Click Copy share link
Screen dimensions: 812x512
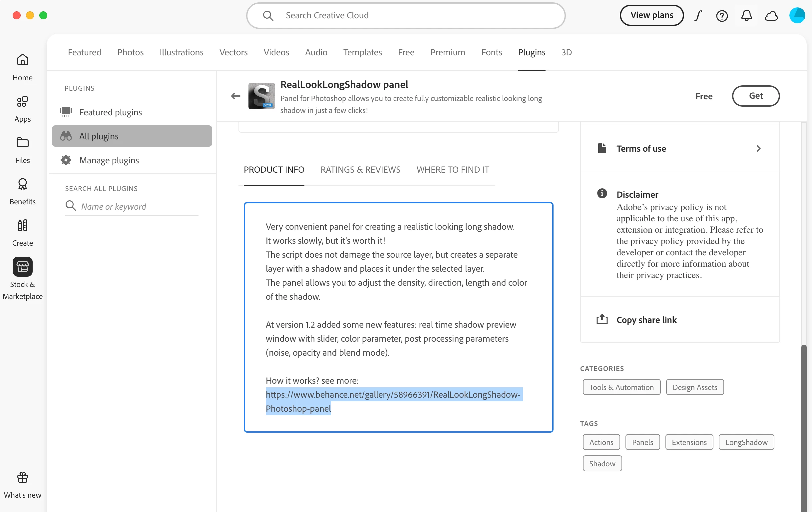click(646, 320)
